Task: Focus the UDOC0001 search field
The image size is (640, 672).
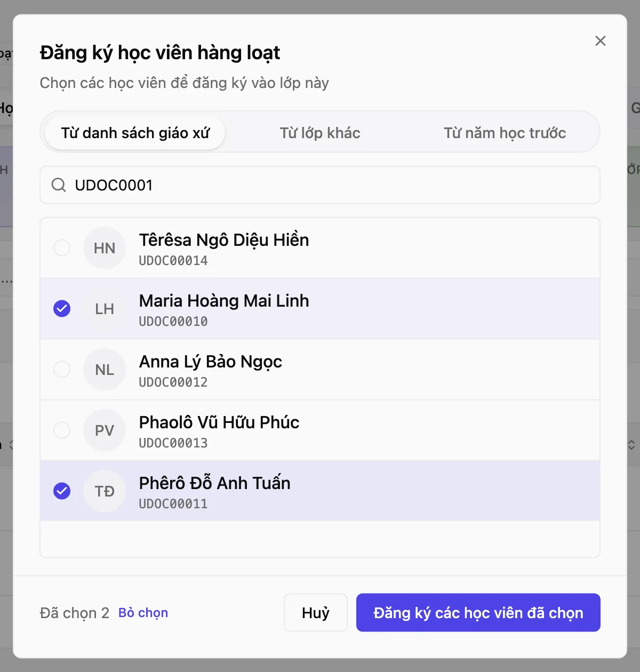Action: [320, 185]
